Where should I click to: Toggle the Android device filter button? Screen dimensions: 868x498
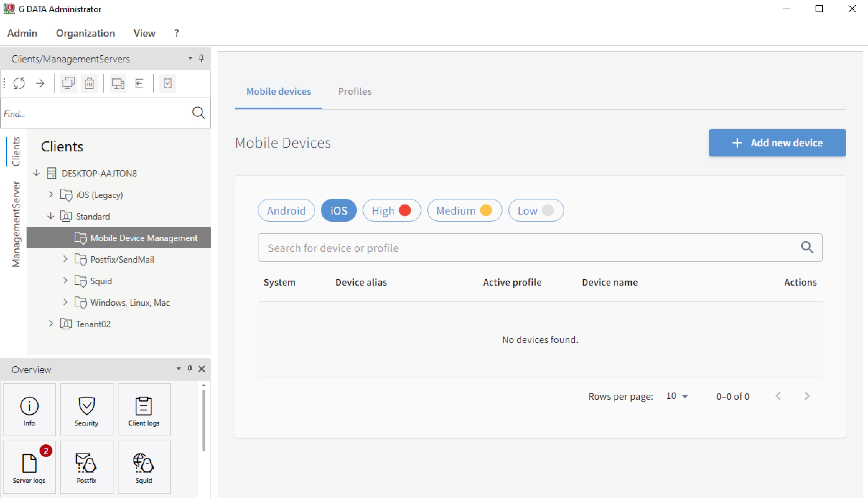tap(287, 210)
